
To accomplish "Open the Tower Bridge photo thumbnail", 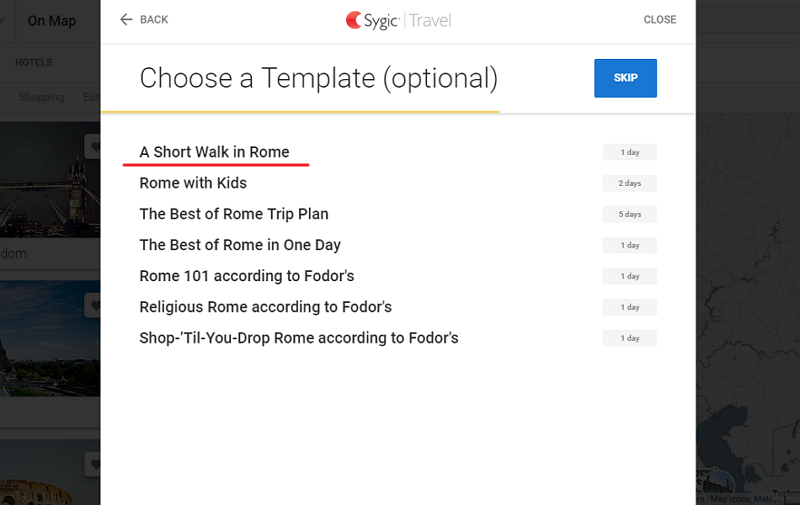I will click(x=45, y=180).
